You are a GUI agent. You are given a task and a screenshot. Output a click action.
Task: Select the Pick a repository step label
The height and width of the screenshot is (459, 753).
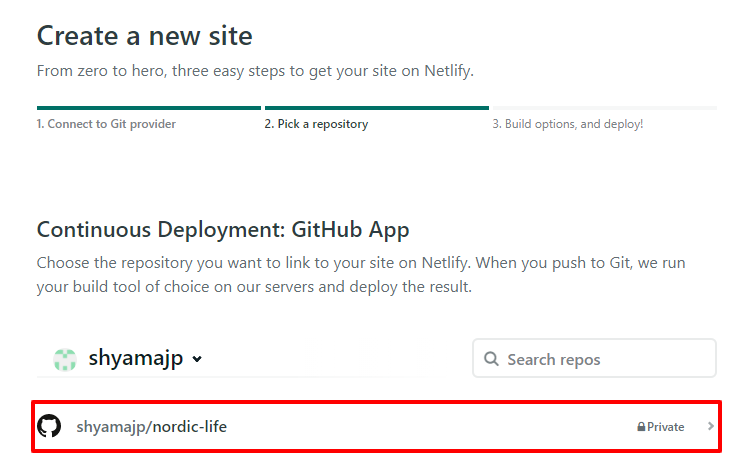(x=316, y=124)
